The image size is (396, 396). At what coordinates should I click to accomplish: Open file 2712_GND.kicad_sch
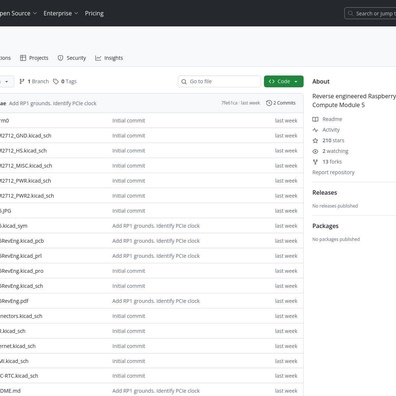pos(26,136)
